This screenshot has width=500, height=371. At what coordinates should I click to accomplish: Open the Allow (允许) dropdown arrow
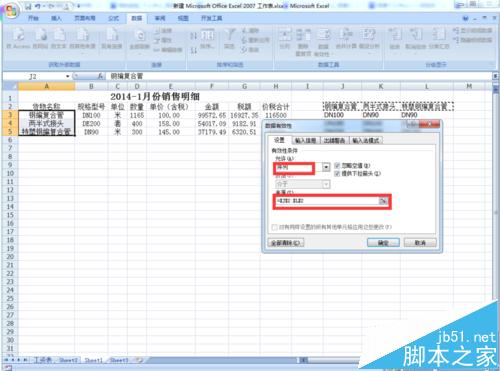point(326,167)
